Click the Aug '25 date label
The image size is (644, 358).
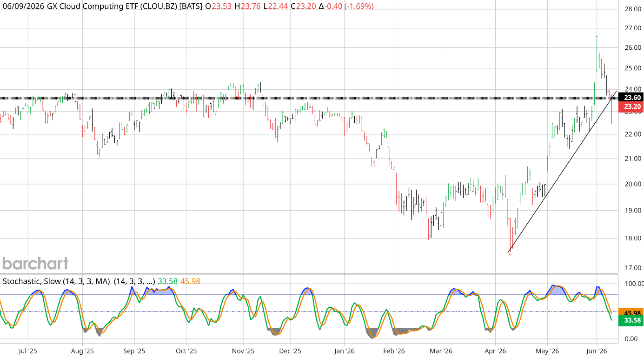point(81,351)
